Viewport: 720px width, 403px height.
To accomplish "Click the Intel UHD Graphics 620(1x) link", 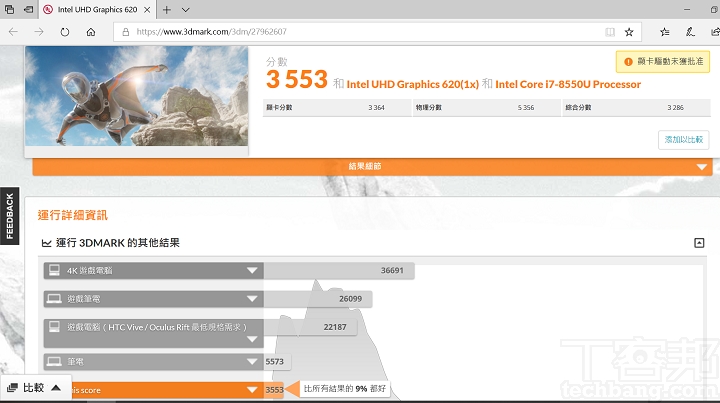I will pyautogui.click(x=412, y=84).
